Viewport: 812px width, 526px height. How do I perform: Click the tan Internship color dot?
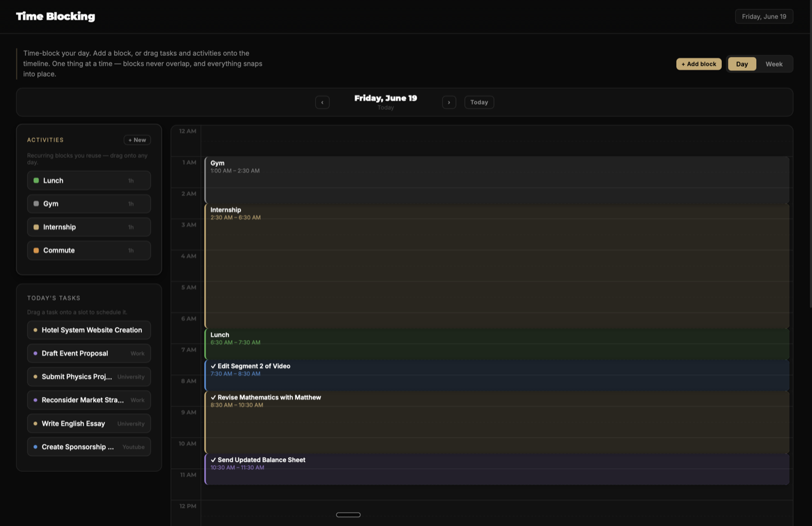[36, 227]
